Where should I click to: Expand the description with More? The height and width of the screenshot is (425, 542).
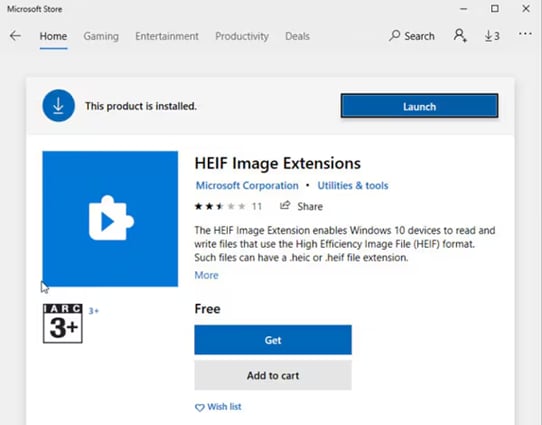(206, 275)
